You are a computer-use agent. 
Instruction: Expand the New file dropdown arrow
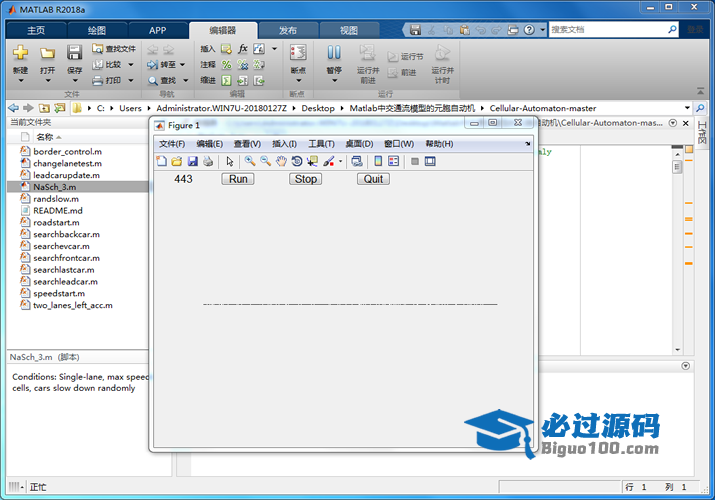pyautogui.click(x=21, y=81)
